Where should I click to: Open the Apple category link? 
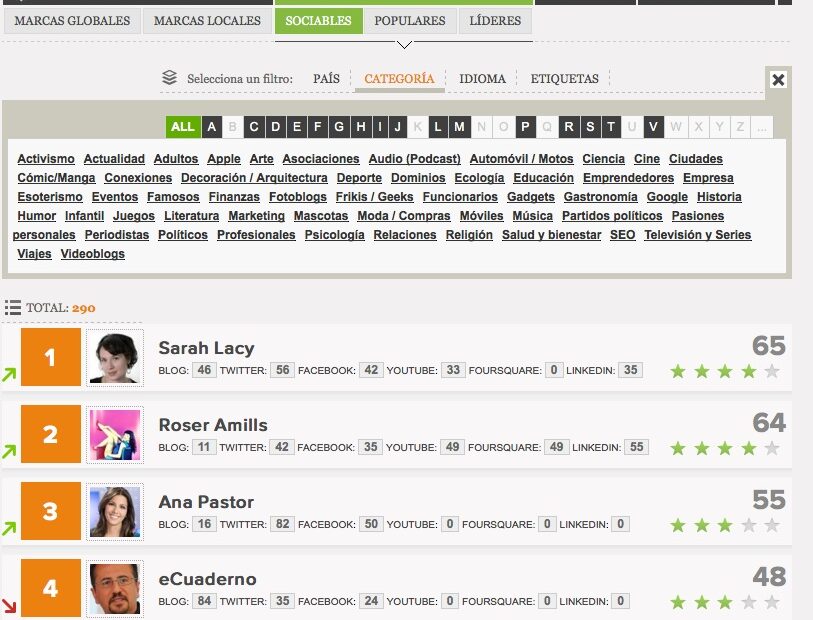[x=224, y=159]
